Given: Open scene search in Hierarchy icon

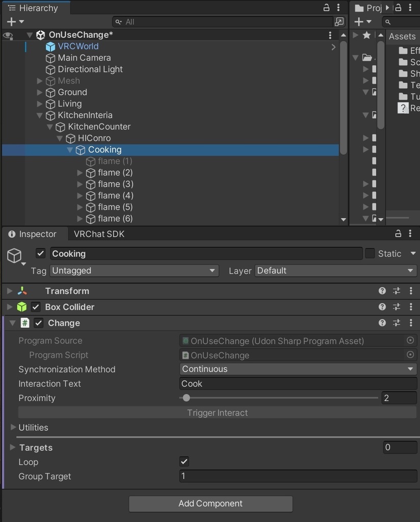Looking at the screenshot, I should pyautogui.click(x=339, y=21).
